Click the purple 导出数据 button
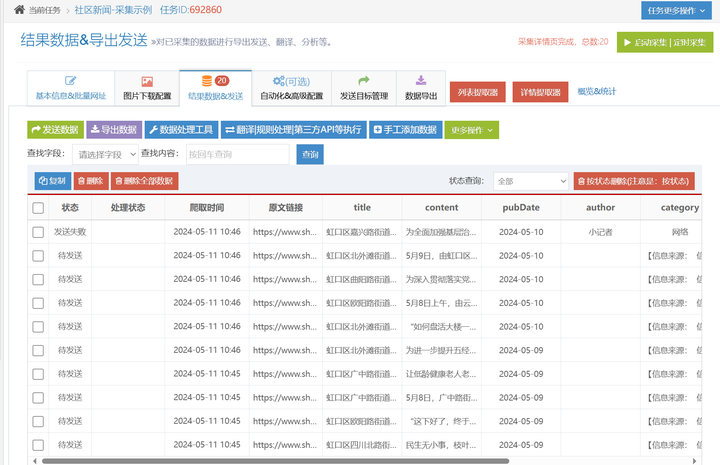Image resolution: width=720 pixels, height=465 pixels. (114, 130)
